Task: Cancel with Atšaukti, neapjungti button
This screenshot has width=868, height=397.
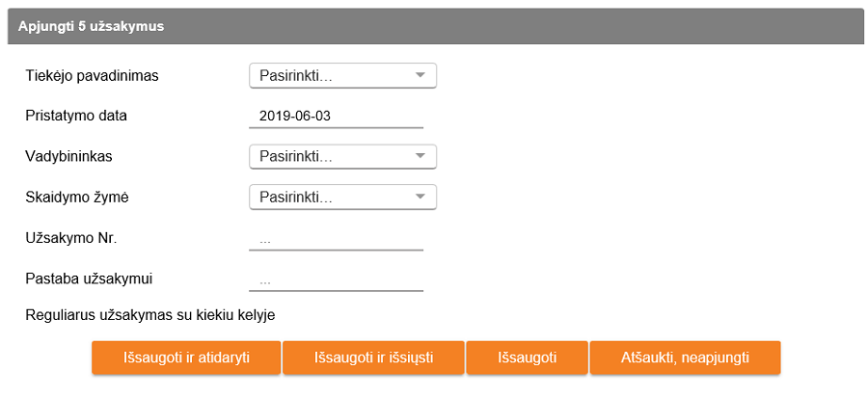Action: coord(685,357)
